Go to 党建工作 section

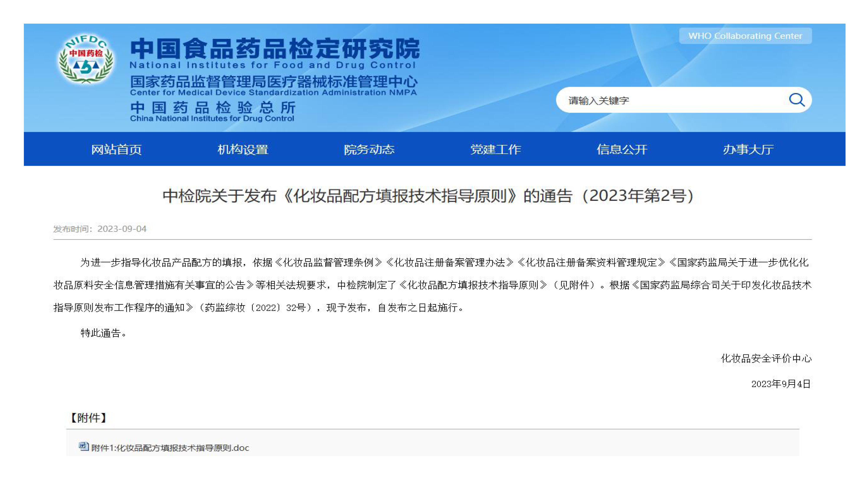point(495,149)
